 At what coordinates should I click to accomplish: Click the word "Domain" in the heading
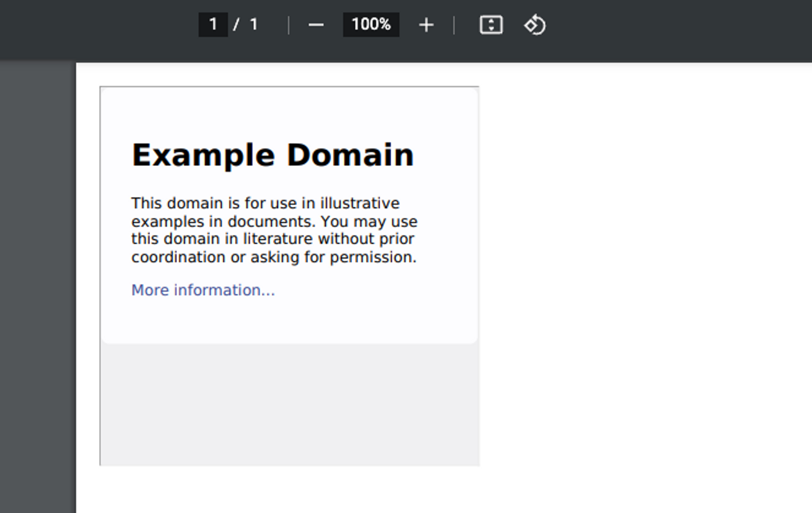point(350,155)
